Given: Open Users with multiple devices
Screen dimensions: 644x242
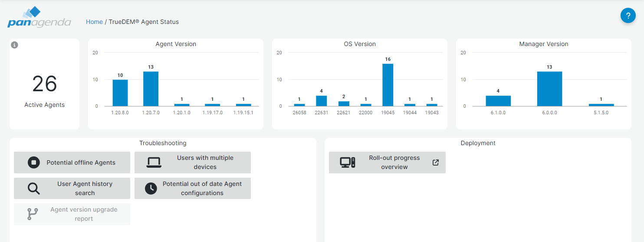Looking at the screenshot, I should click(205, 162).
